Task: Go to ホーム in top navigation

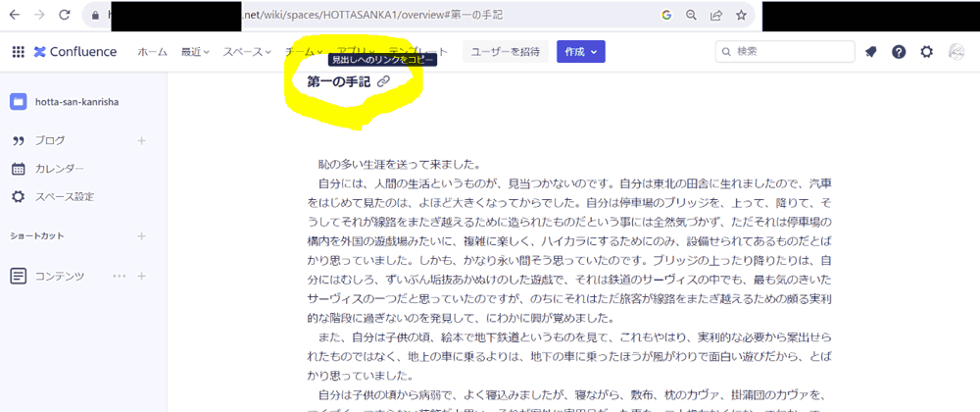Action: (x=153, y=52)
